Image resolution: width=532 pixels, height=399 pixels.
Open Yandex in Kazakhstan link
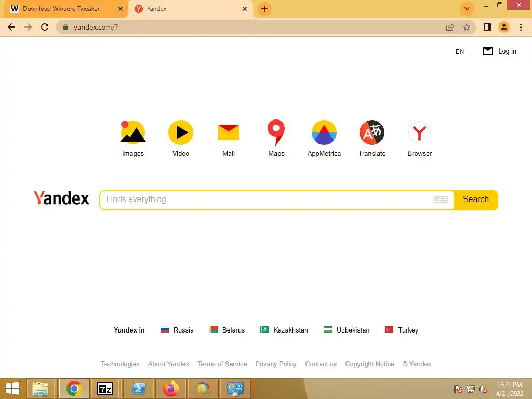point(284,330)
